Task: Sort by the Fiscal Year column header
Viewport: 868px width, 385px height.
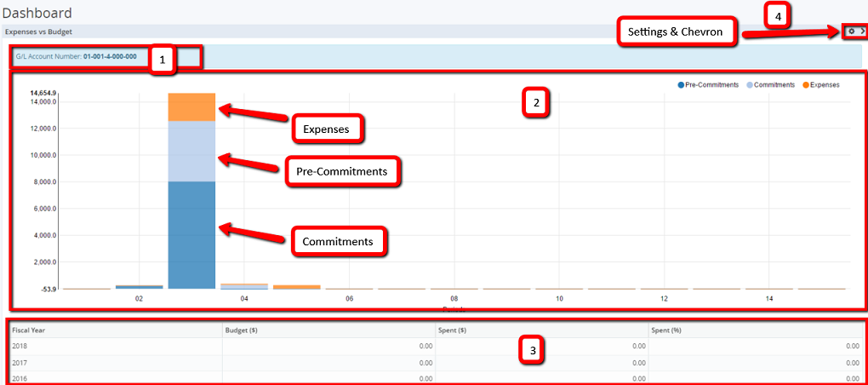Action: coord(28,330)
